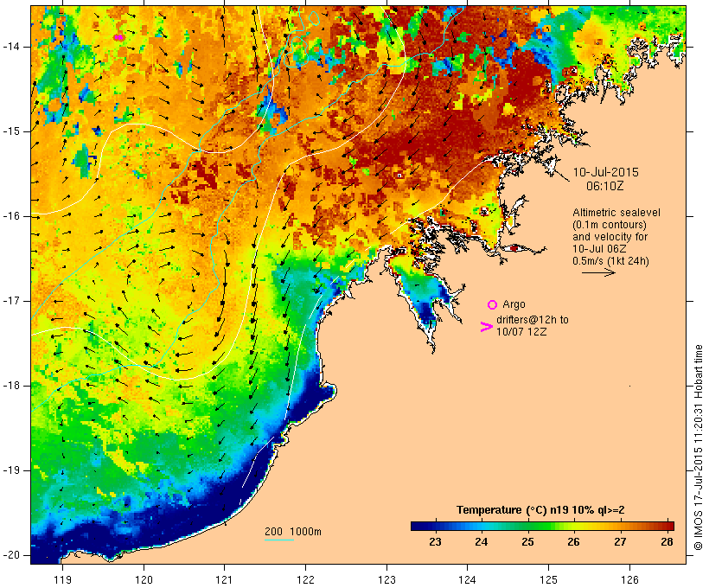The image size is (709, 588).
Task: Click the colorbar tick label 24
Action: (x=481, y=542)
